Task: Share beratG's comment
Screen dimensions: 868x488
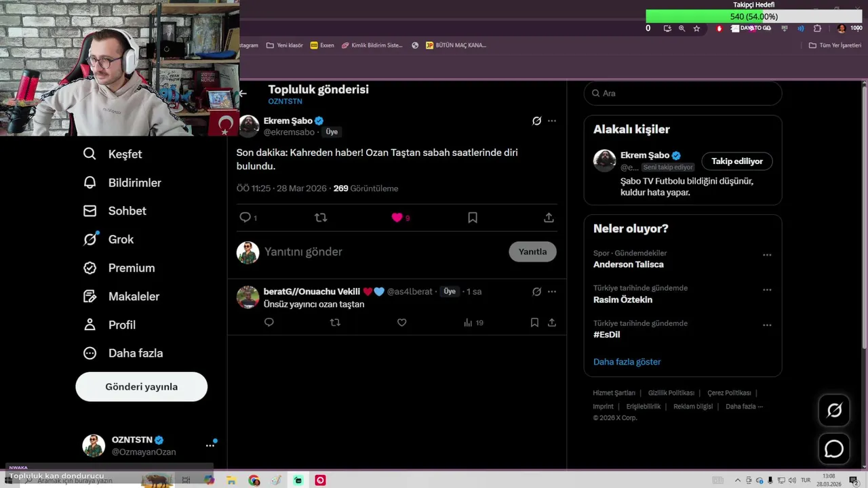Action: 552,323
